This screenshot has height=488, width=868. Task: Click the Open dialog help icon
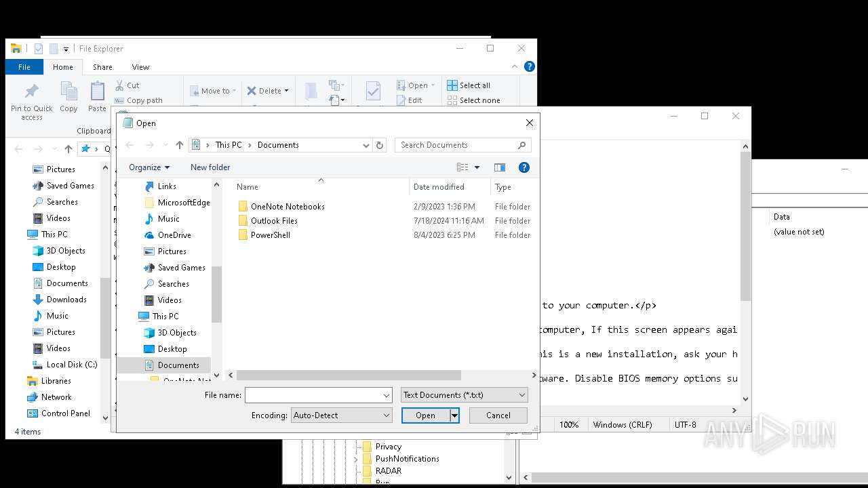(x=524, y=167)
